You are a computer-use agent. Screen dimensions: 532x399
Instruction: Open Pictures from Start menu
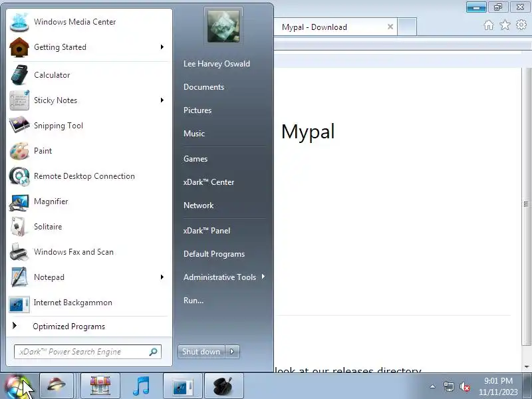[198, 110]
